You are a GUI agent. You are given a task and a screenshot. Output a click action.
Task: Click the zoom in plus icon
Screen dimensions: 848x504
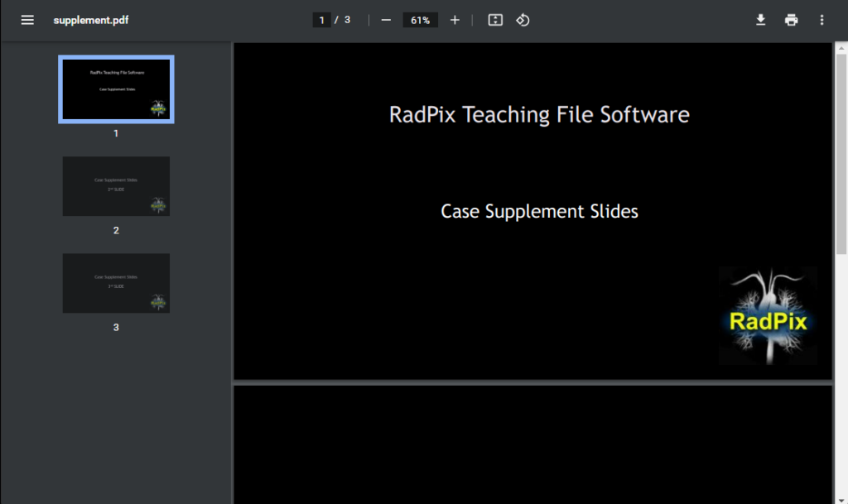(455, 20)
